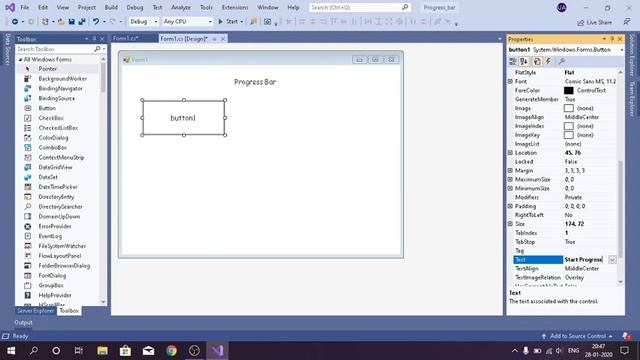The image size is (640, 360).
Task: Collapse the All Windows Forms group
Action: point(20,60)
